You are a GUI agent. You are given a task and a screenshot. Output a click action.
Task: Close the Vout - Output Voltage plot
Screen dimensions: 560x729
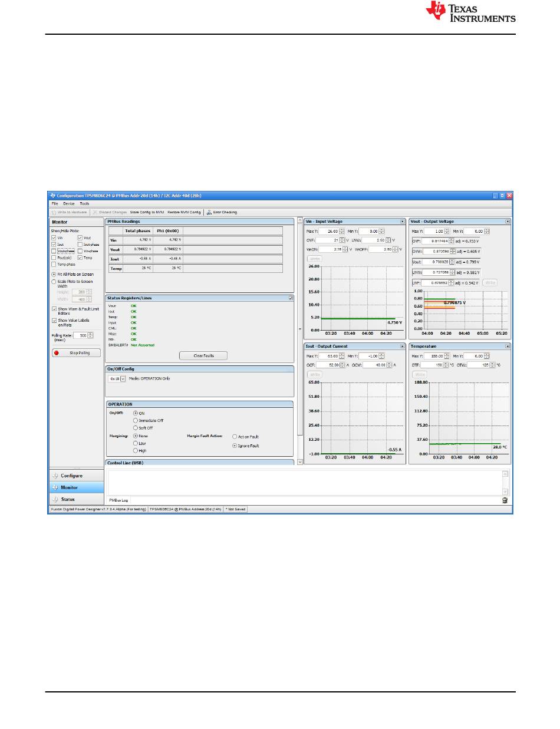pos(508,222)
